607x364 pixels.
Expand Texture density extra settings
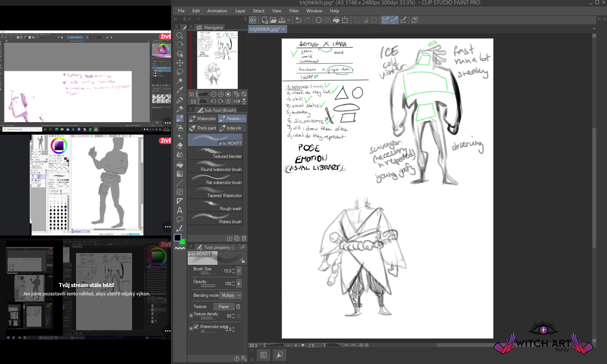click(191, 316)
